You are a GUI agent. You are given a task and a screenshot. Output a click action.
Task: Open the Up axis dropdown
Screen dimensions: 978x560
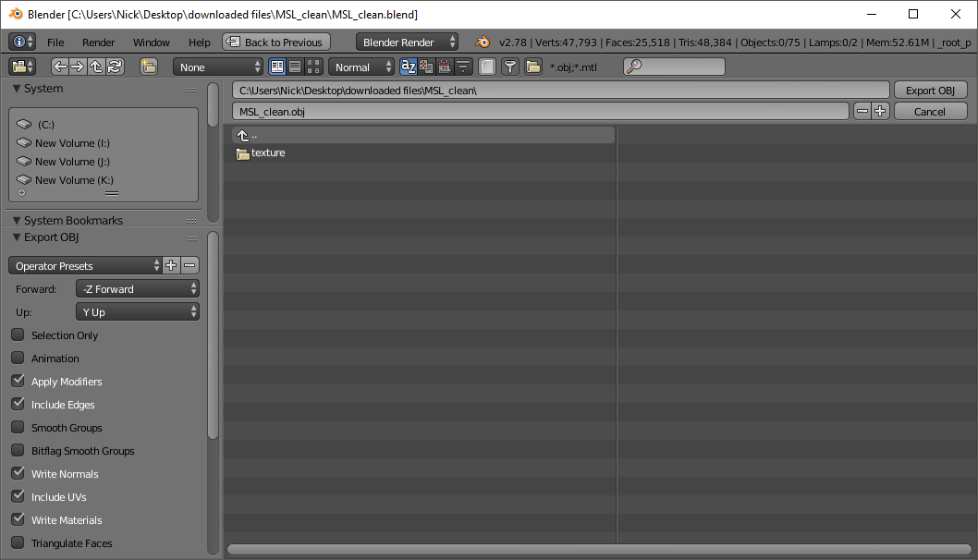[137, 311]
